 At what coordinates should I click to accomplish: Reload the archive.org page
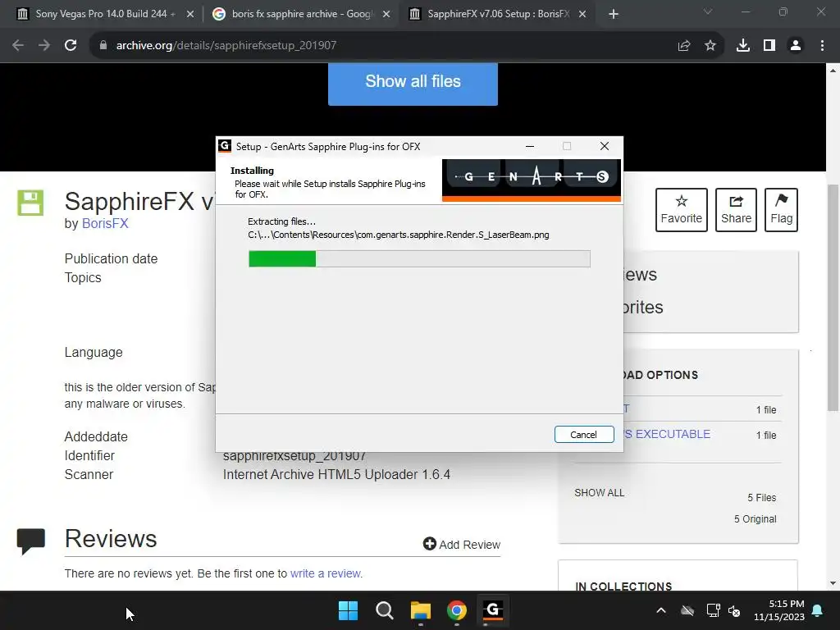[71, 46]
